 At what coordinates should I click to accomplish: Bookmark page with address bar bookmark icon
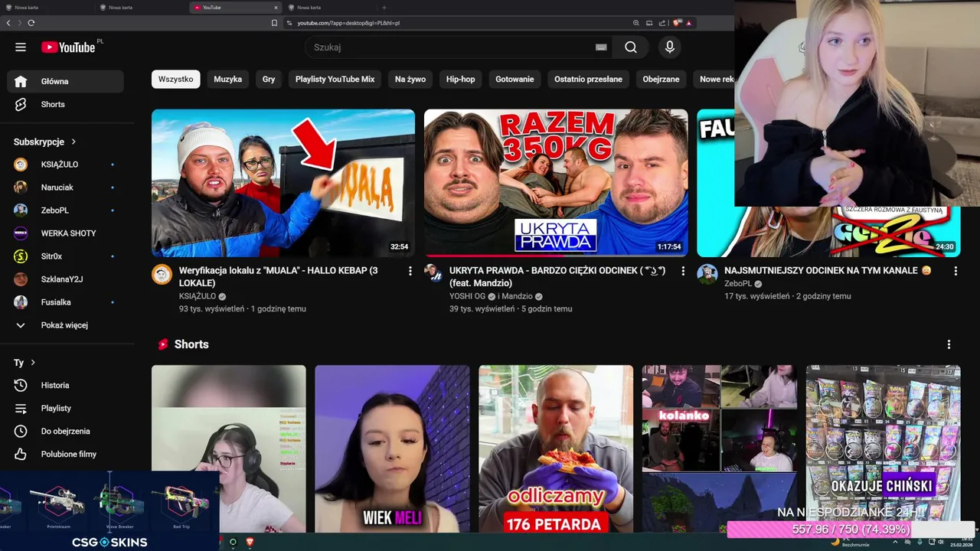click(274, 23)
